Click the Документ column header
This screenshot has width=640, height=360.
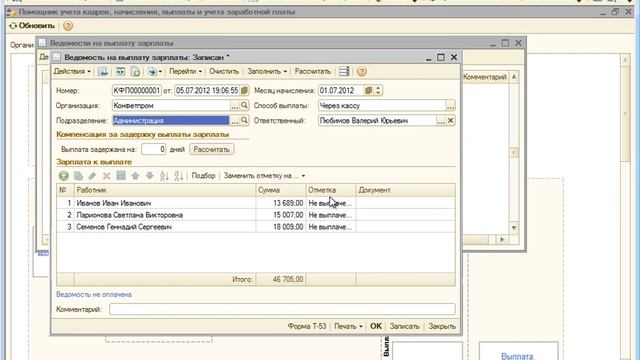pos(406,190)
